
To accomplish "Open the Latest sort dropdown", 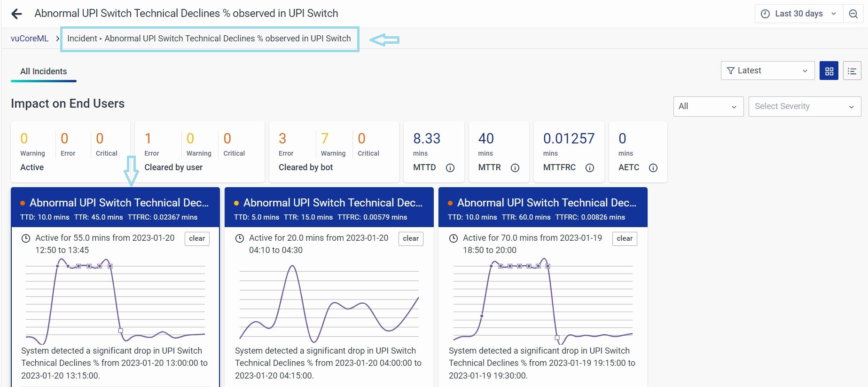I will click(x=767, y=71).
